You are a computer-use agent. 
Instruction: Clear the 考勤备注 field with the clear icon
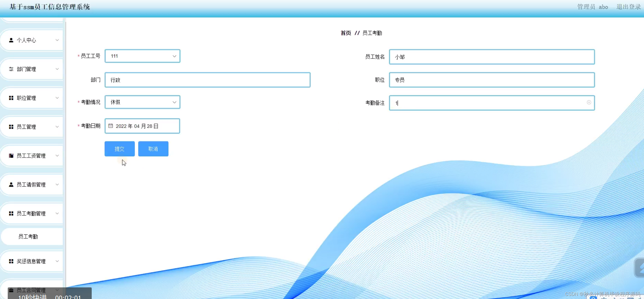pyautogui.click(x=589, y=103)
